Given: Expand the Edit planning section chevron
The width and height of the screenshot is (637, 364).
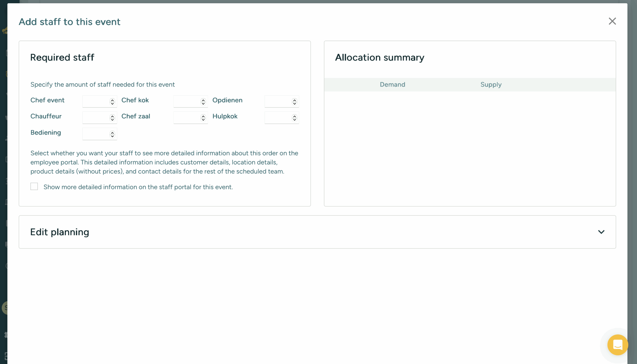Looking at the screenshot, I should (x=601, y=232).
